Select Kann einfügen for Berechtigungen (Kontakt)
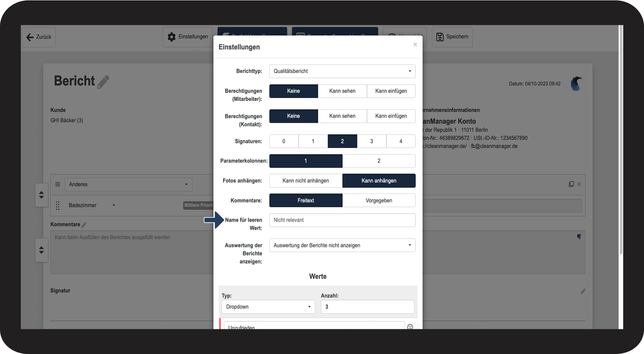The width and height of the screenshot is (644, 354). (x=391, y=116)
